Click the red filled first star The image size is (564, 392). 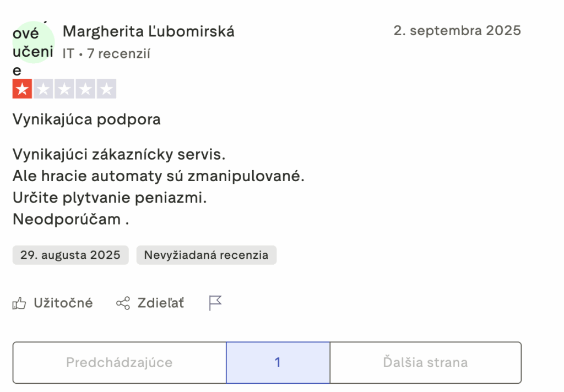pos(23,89)
